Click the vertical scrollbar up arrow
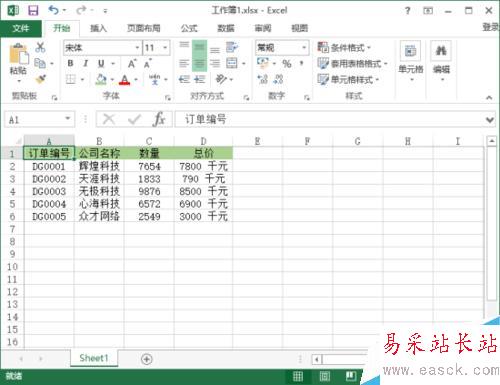Image resolution: width=500 pixels, height=385 pixels. [492, 141]
